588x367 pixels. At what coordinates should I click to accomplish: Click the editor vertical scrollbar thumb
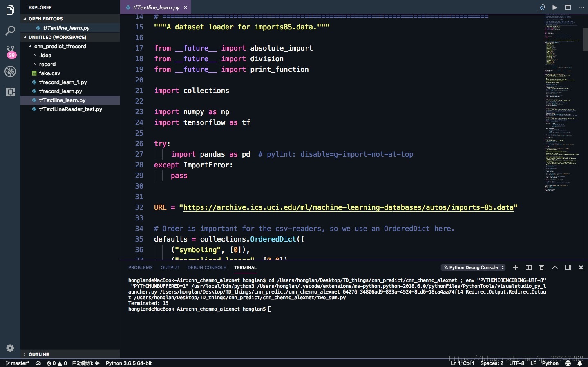585,39
